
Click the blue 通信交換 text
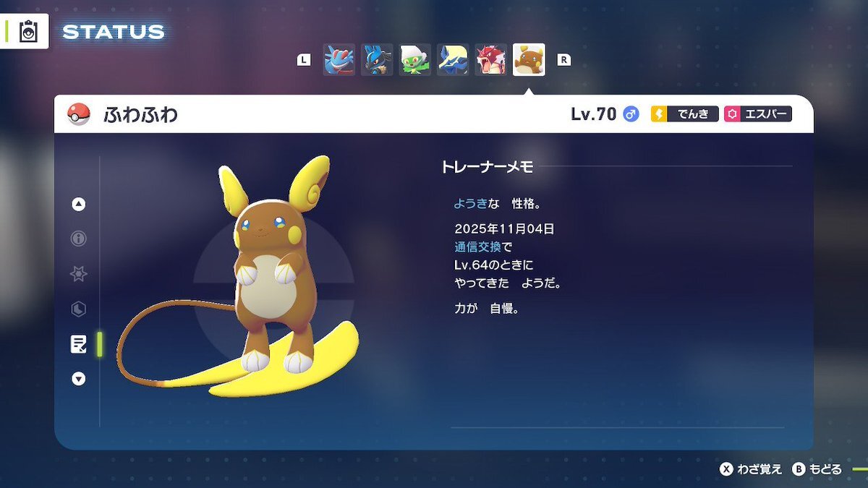point(477,247)
